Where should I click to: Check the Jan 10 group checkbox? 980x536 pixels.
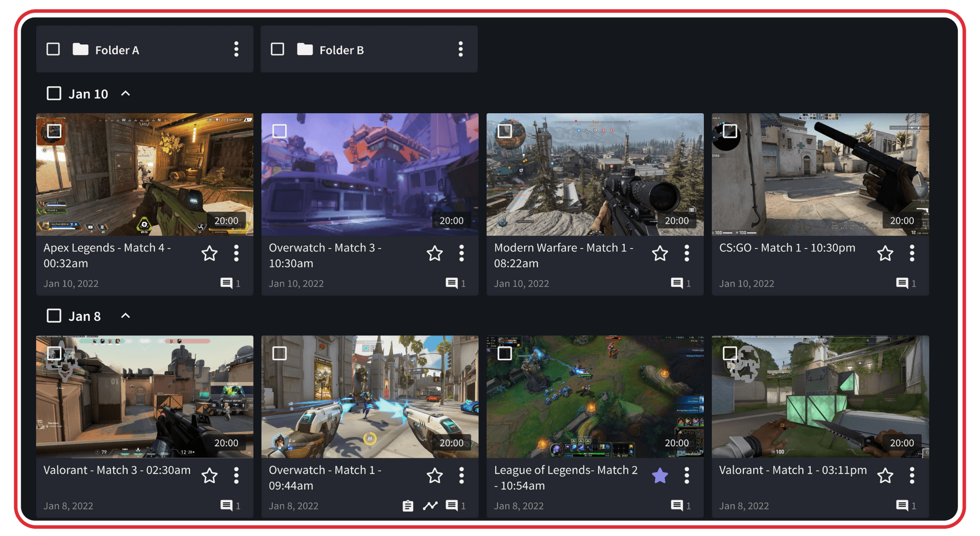tap(54, 93)
